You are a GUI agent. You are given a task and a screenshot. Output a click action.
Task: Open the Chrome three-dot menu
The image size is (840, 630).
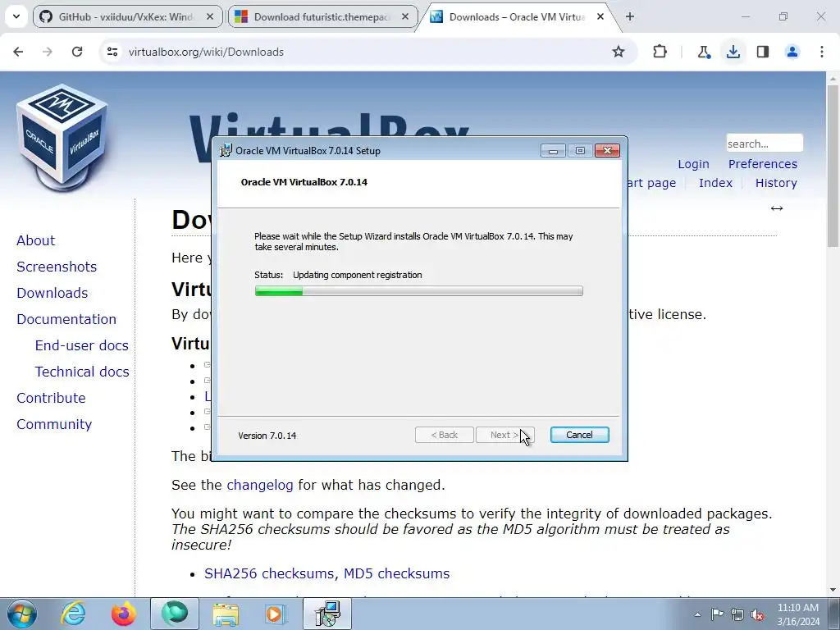[x=822, y=52]
